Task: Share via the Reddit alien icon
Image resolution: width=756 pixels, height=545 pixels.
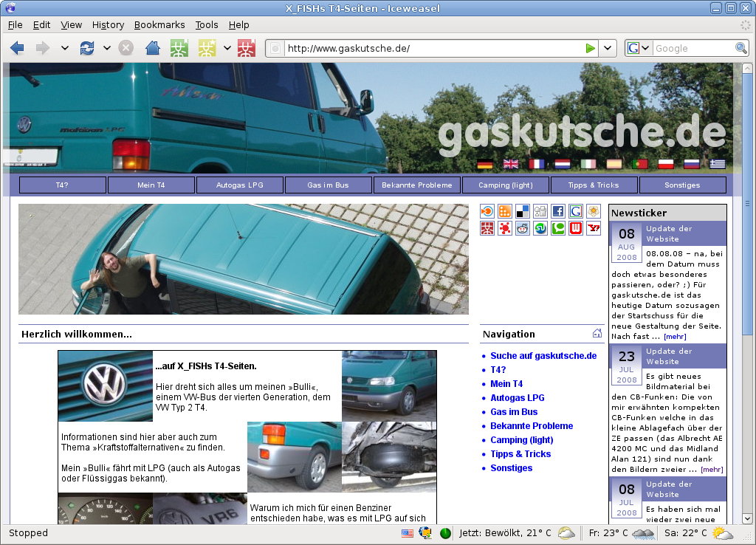Action: tap(523, 229)
